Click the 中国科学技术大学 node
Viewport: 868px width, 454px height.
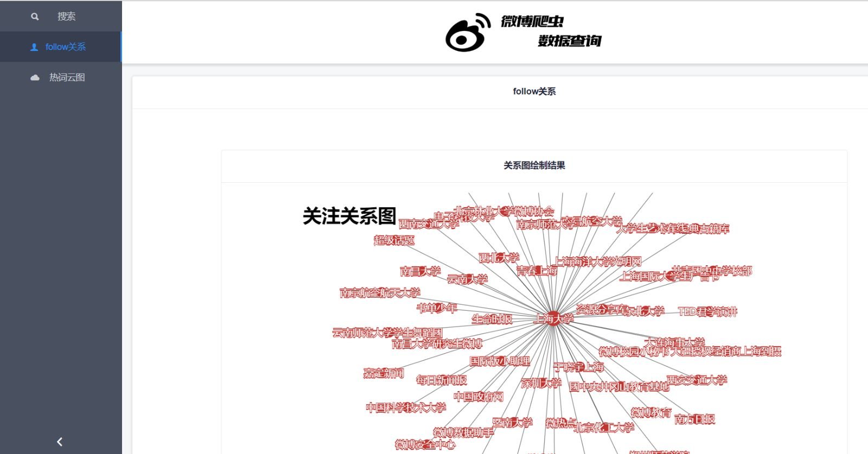coord(406,408)
